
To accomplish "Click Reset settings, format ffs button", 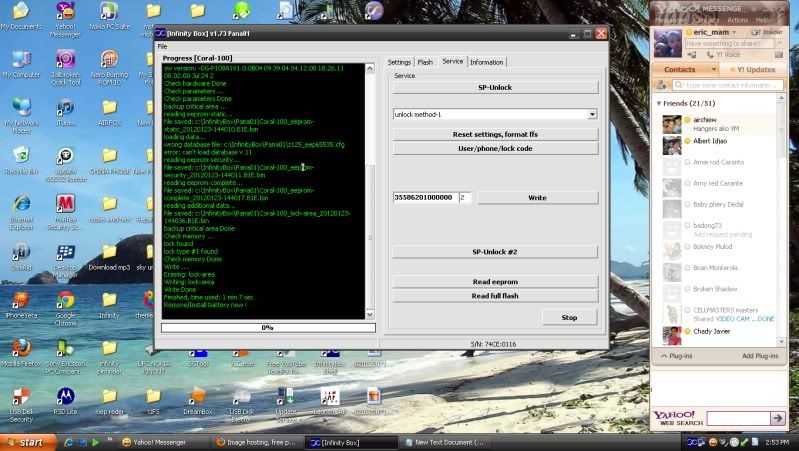I will pyautogui.click(x=495, y=134).
